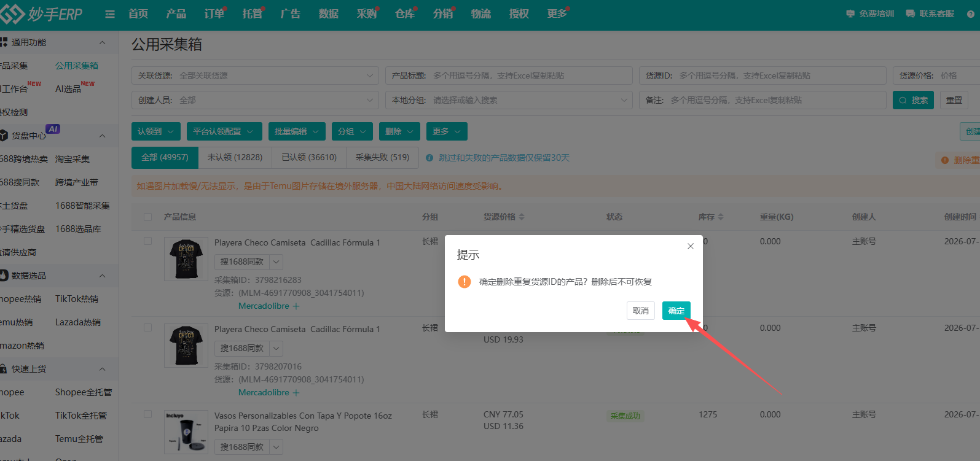
Task: Focus the 备注 input field
Action: (x=762, y=100)
